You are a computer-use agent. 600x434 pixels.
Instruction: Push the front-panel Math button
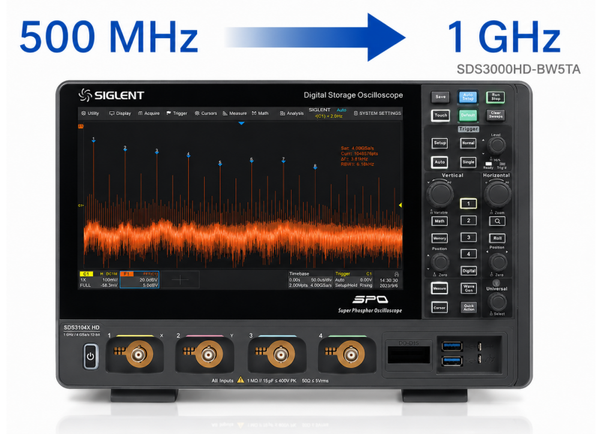click(x=440, y=221)
